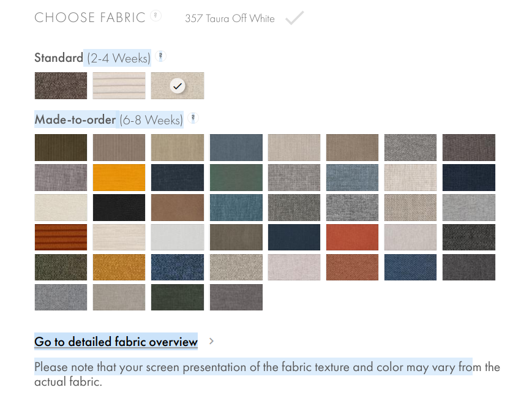
Task: Pick the dark olive ribbed first made-to-order swatch
Action: pos(61,148)
